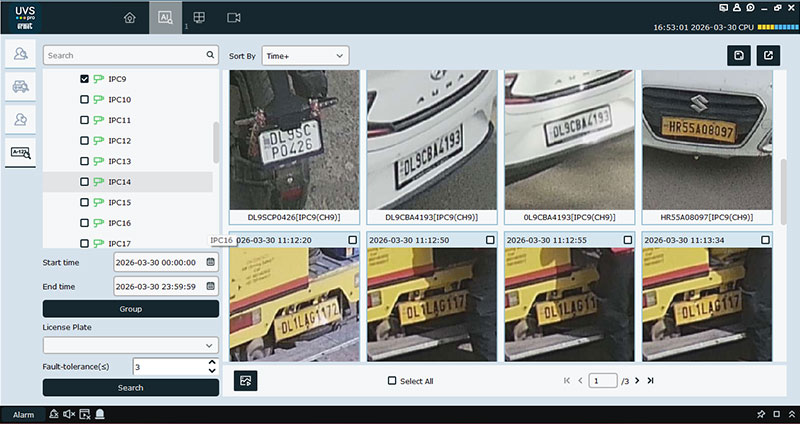Select the vehicle search sidebar icon
The width and height of the screenshot is (800, 424).
pos(20,87)
